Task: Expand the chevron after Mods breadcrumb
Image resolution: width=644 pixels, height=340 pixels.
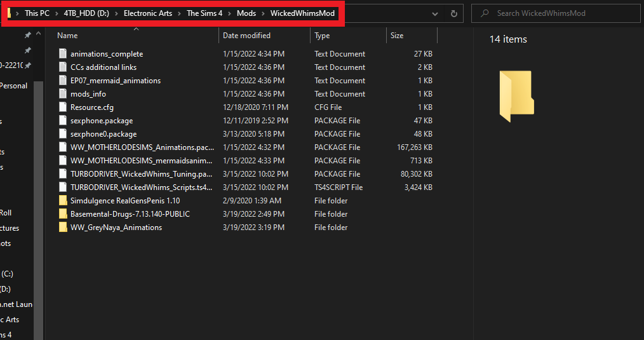Action: 264,13
